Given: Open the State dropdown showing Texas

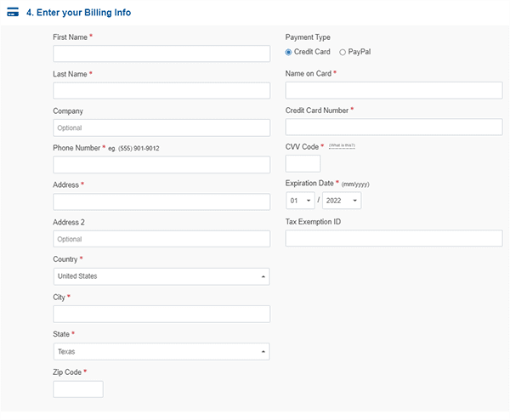Looking at the screenshot, I should (161, 351).
